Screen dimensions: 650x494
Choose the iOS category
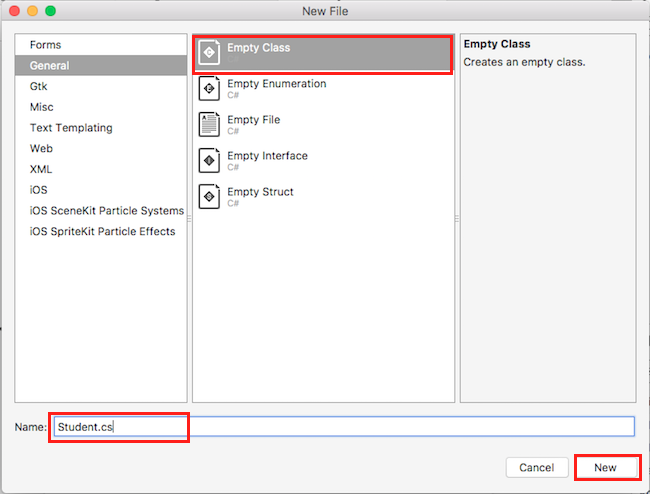click(39, 190)
